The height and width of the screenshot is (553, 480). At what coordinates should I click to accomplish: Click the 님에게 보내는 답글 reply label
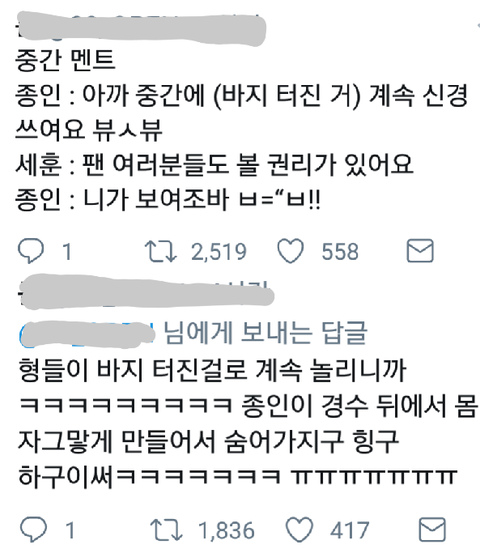point(266,333)
